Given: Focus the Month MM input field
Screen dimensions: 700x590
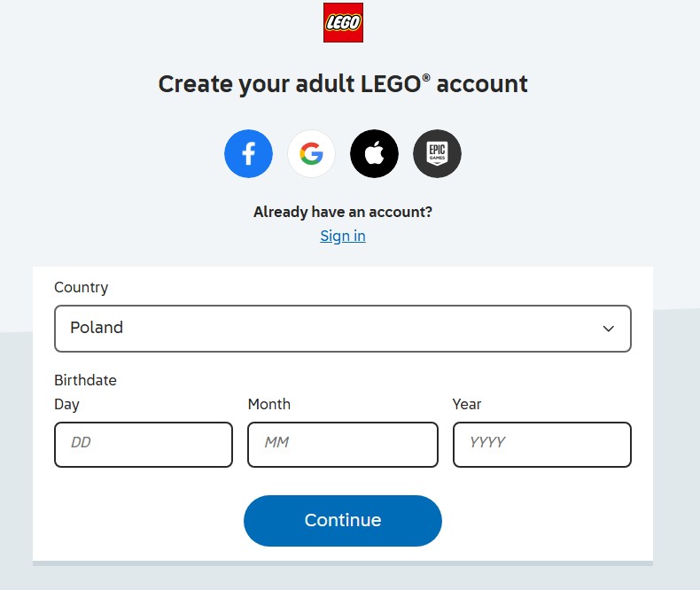Looking at the screenshot, I should 342,444.
